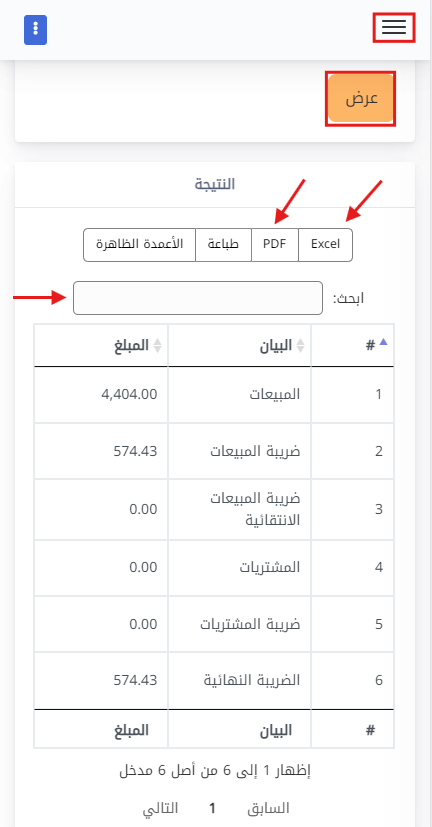This screenshot has height=827, width=432.
Task: Select the ضريبة المبيعات row
Action: coord(214,451)
